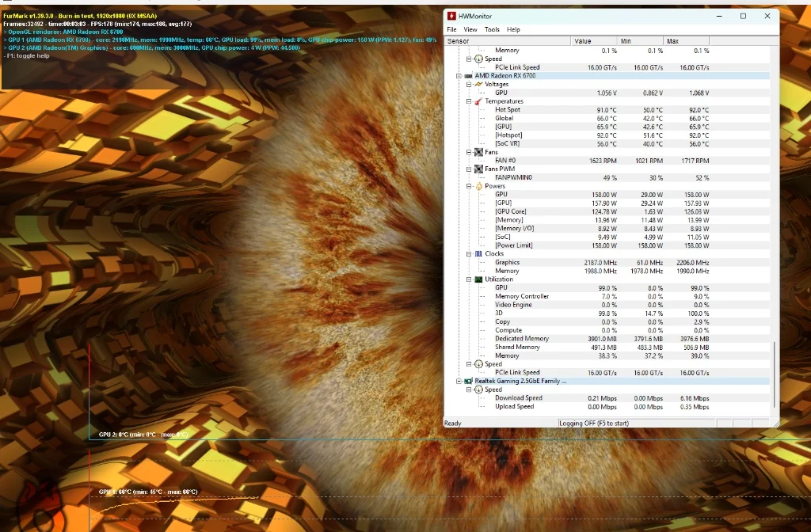Click the Powers flame icon
Image resolution: width=811 pixels, height=532 pixels.
[478, 186]
